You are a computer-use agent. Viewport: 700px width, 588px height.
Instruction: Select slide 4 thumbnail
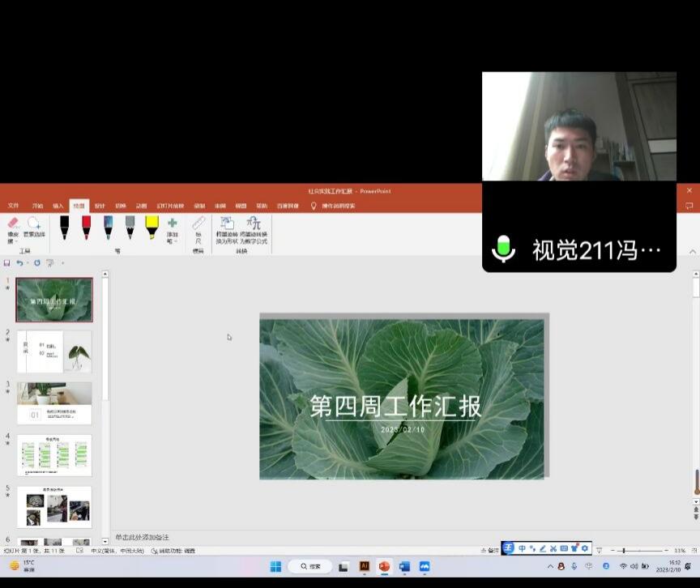point(54,455)
